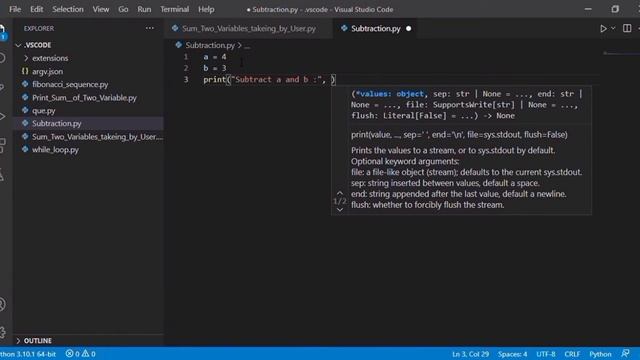The image size is (640, 360).
Task: Open the Extensions view in activity bar
Action: (2, 145)
